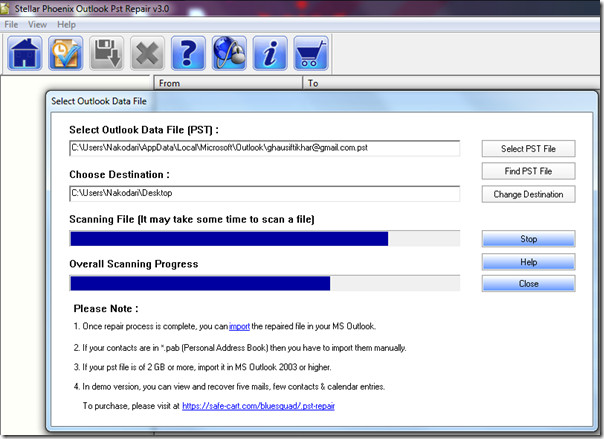The image size is (604, 439).
Task: Follow the 'import' hyperlink in notes
Action: 239,327
